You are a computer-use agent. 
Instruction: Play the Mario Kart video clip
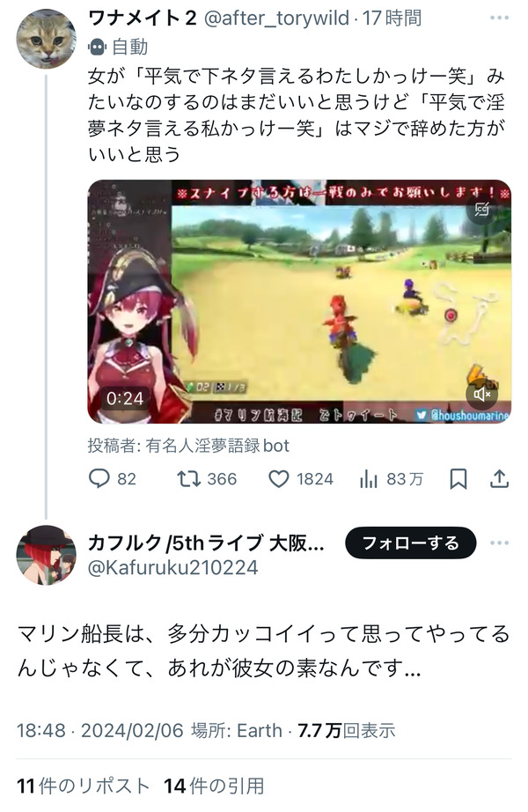[x=299, y=301]
